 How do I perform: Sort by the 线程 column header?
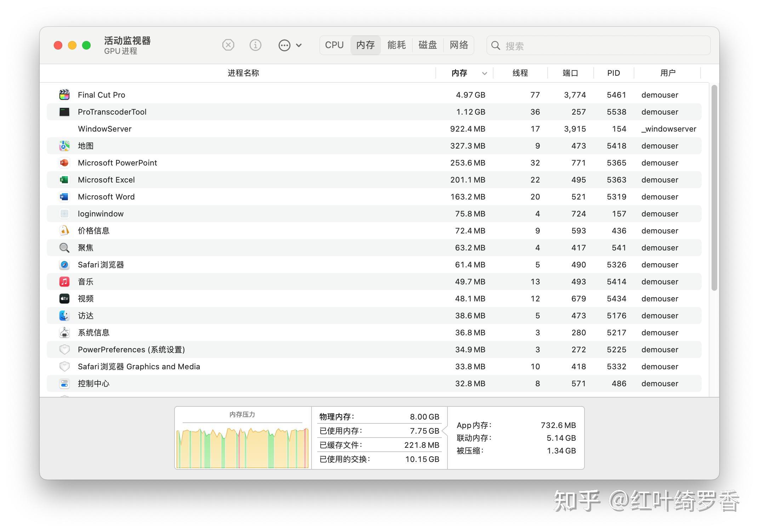(520, 73)
